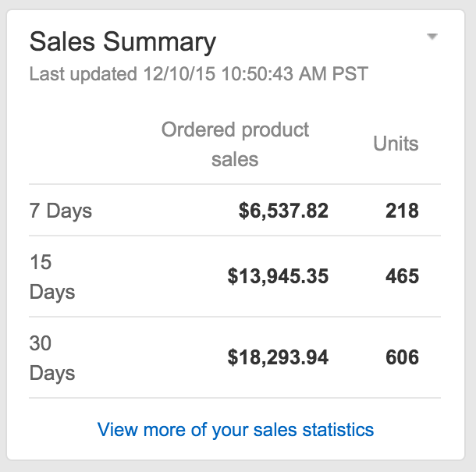Select the 15 Days row label
The width and height of the screenshot is (476, 472).
(x=52, y=277)
